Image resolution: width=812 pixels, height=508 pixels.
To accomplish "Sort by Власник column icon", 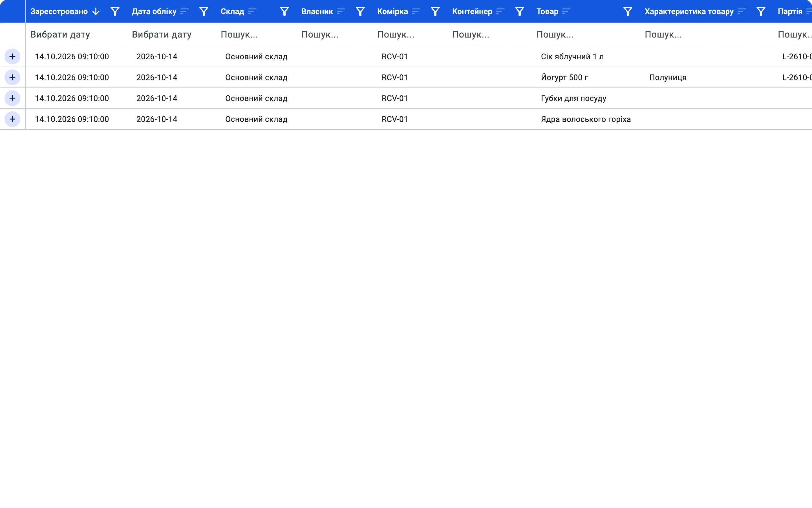I will tap(341, 11).
